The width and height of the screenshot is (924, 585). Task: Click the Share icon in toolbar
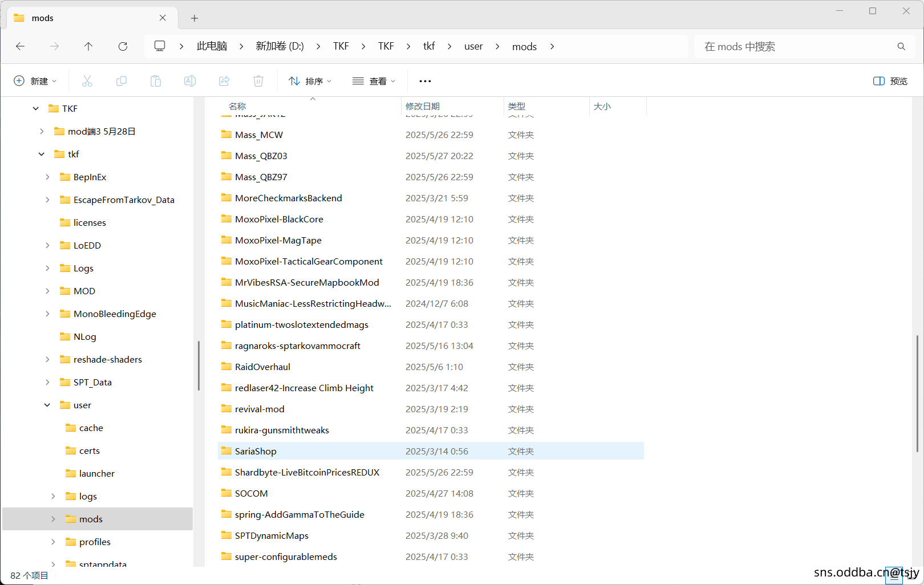tap(224, 81)
